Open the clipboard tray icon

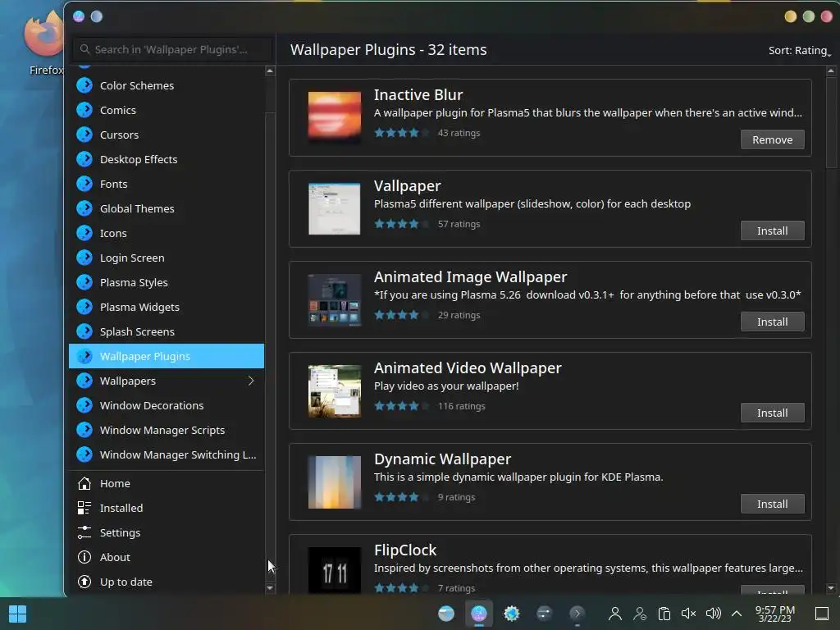point(664,614)
